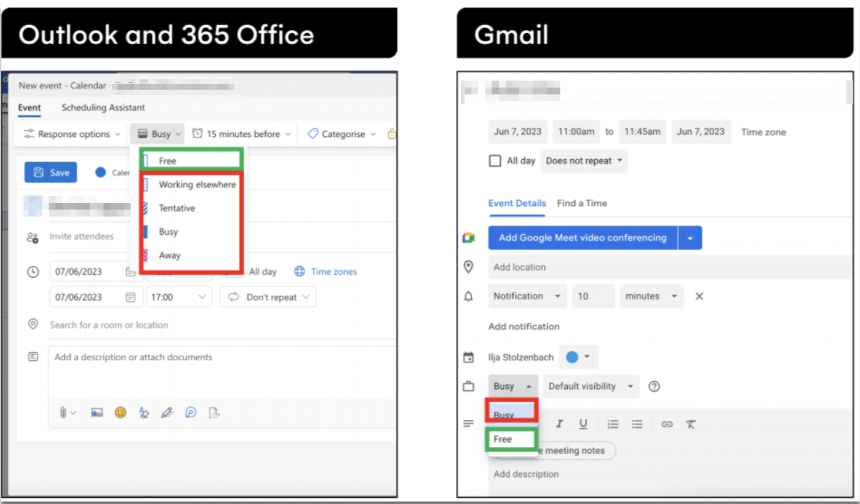Click the Time zone link in Gmail

click(x=763, y=132)
